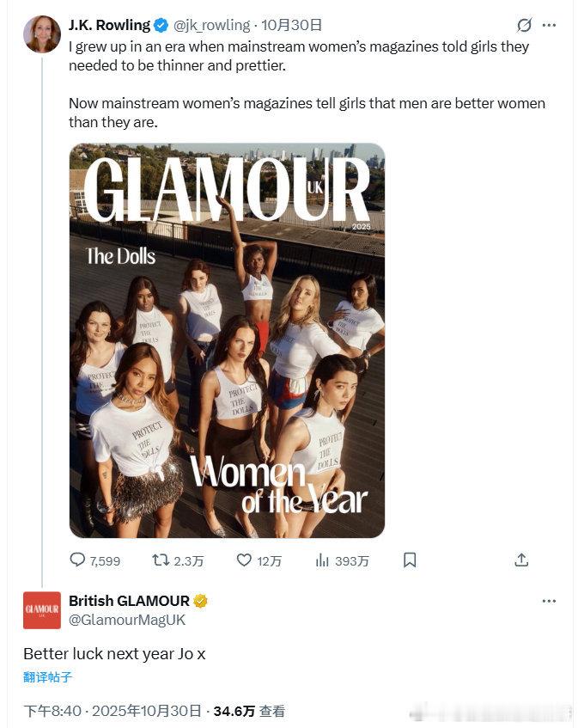Repost the J.K. Rowling tweet
The image size is (578, 728).
(x=161, y=560)
